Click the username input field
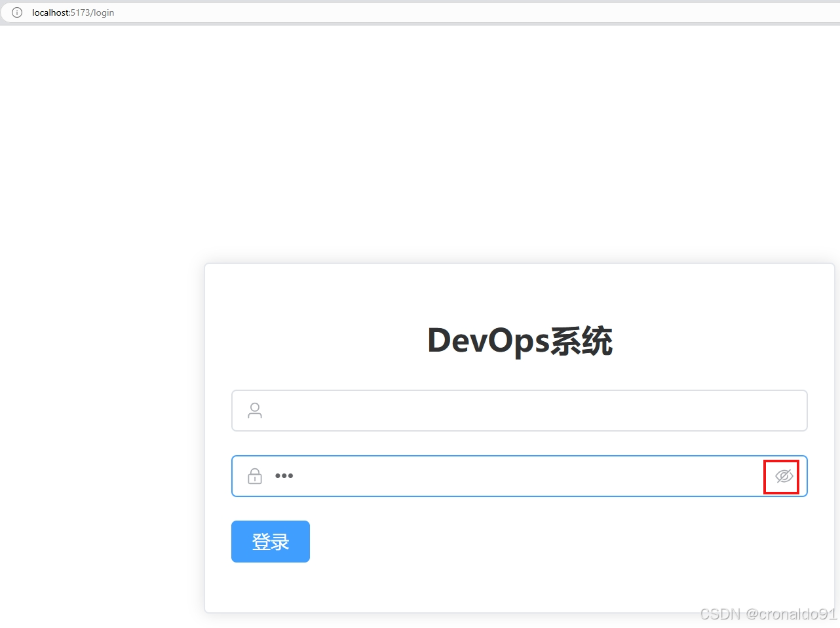This screenshot has width=840, height=628. click(519, 411)
